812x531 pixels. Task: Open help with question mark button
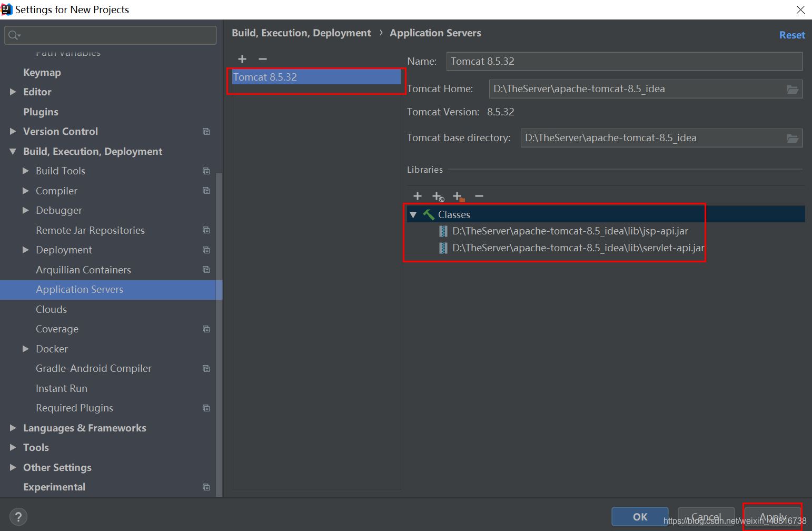pyautogui.click(x=18, y=517)
